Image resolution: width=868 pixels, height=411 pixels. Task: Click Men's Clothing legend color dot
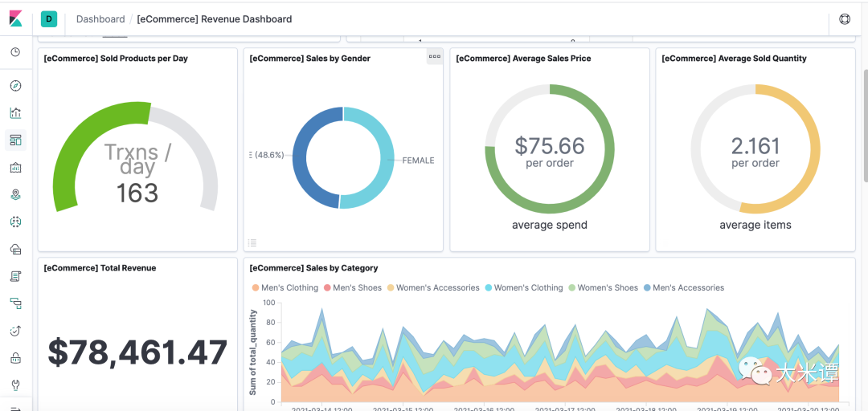pyautogui.click(x=256, y=287)
